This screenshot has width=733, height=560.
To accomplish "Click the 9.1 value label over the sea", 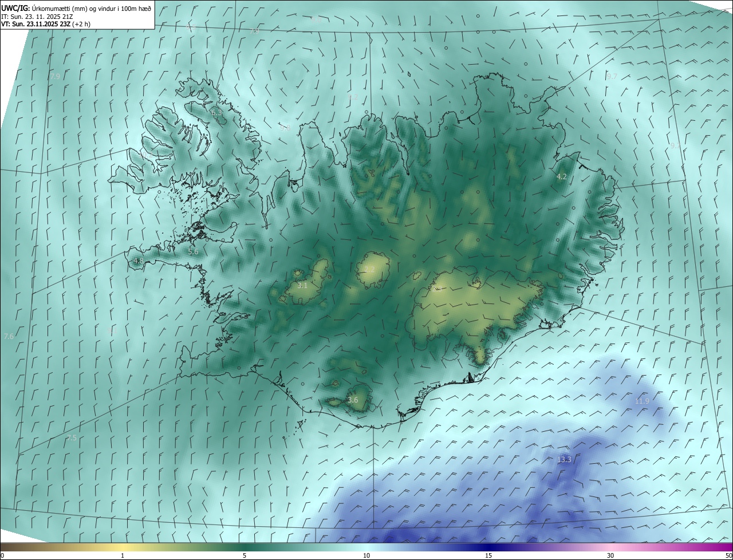I will [x=112, y=330].
